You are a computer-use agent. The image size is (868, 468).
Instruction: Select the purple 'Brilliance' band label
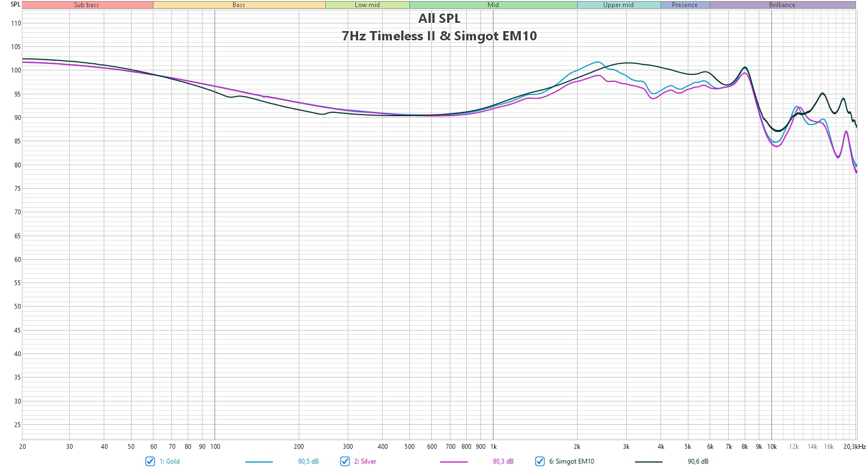point(782,5)
